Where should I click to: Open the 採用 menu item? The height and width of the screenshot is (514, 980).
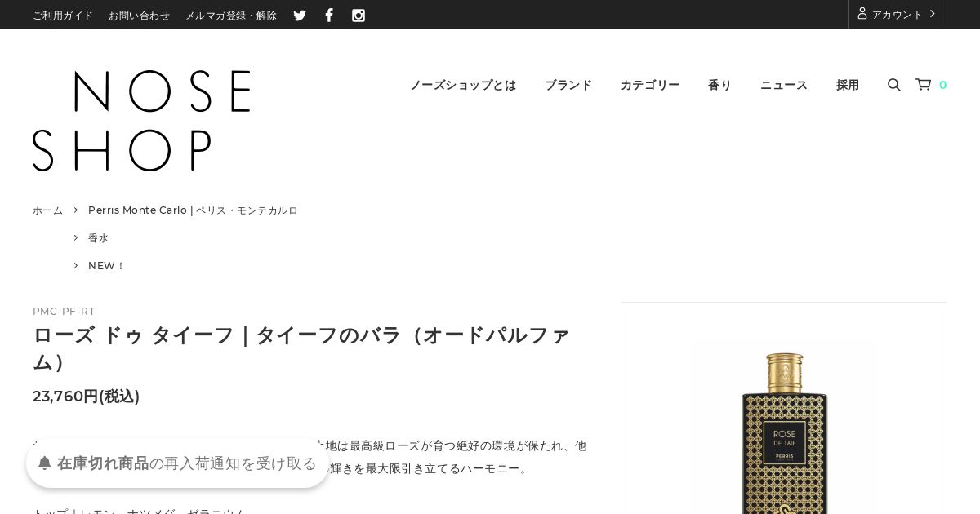tap(848, 85)
